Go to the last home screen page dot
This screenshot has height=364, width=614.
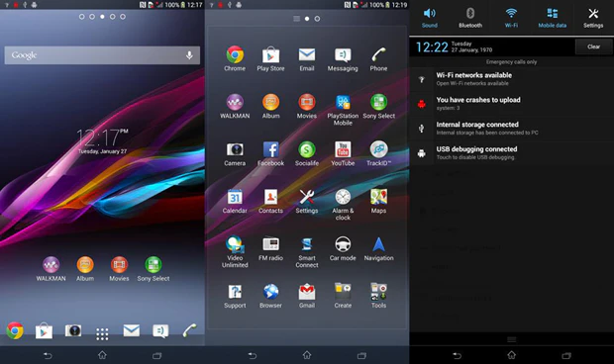123,17
